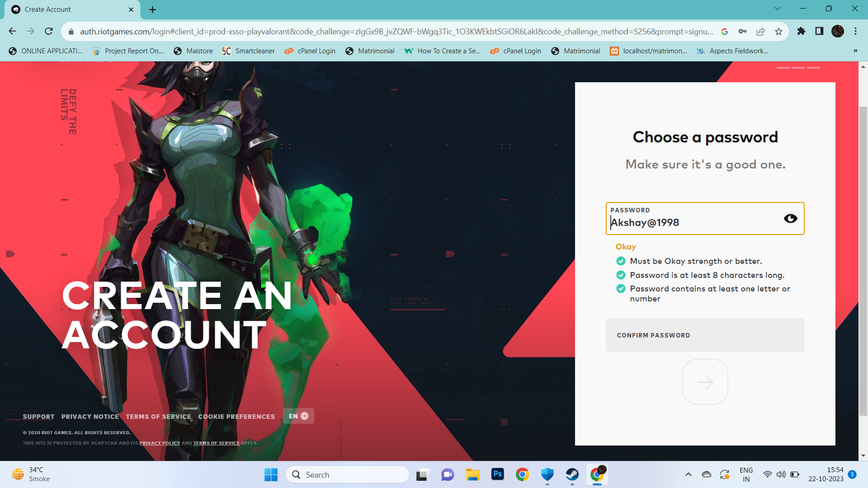Go forward in browser history

(x=30, y=31)
